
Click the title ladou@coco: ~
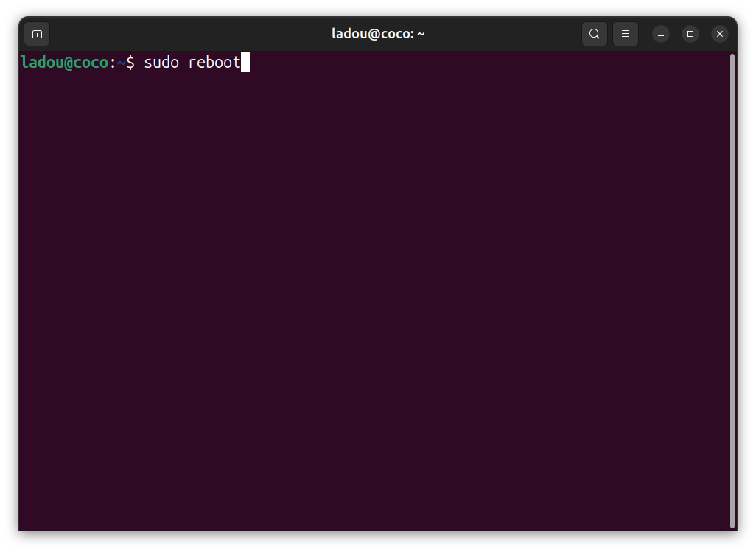pos(378,33)
